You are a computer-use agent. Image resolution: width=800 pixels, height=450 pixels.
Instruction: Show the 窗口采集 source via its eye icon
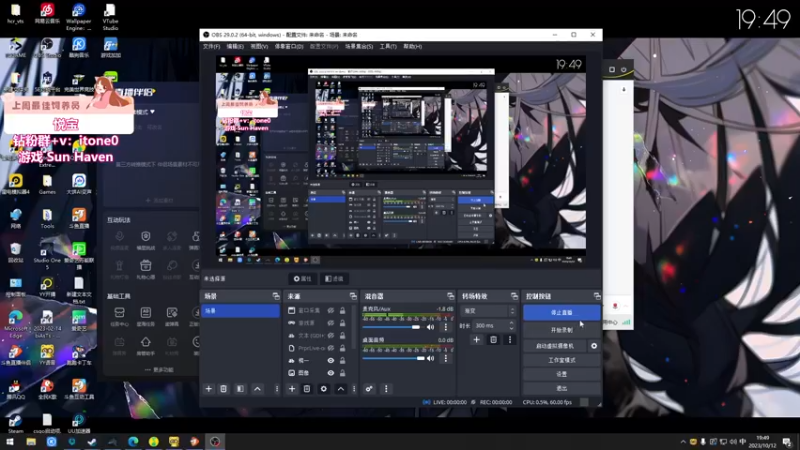(331, 310)
